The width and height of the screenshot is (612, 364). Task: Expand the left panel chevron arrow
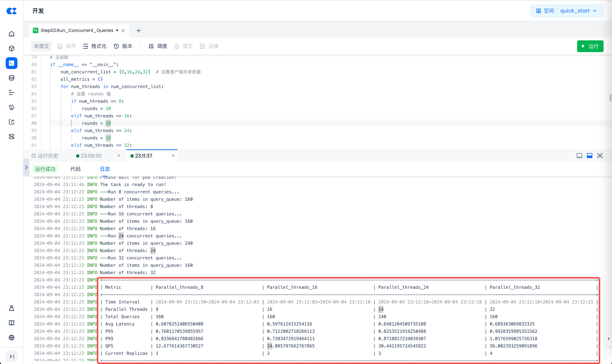[x=26, y=167]
